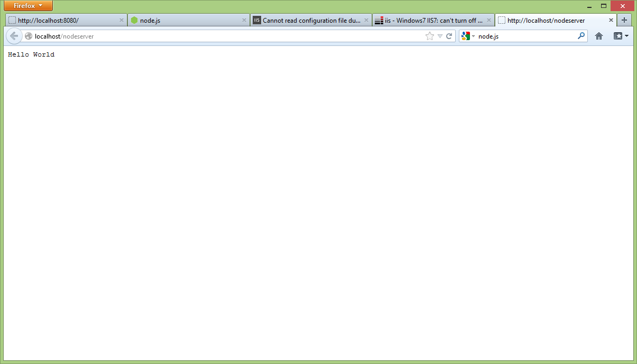Open the Bookmarks menu button
The width and height of the screenshot is (637, 364).
621,36
